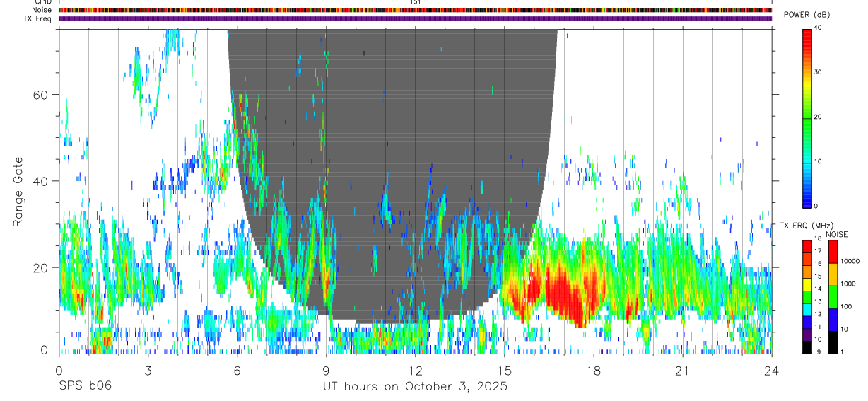Screen dimensions: 868x401
Task: Click UT hour tick 18 on time axis
Action: (x=594, y=370)
